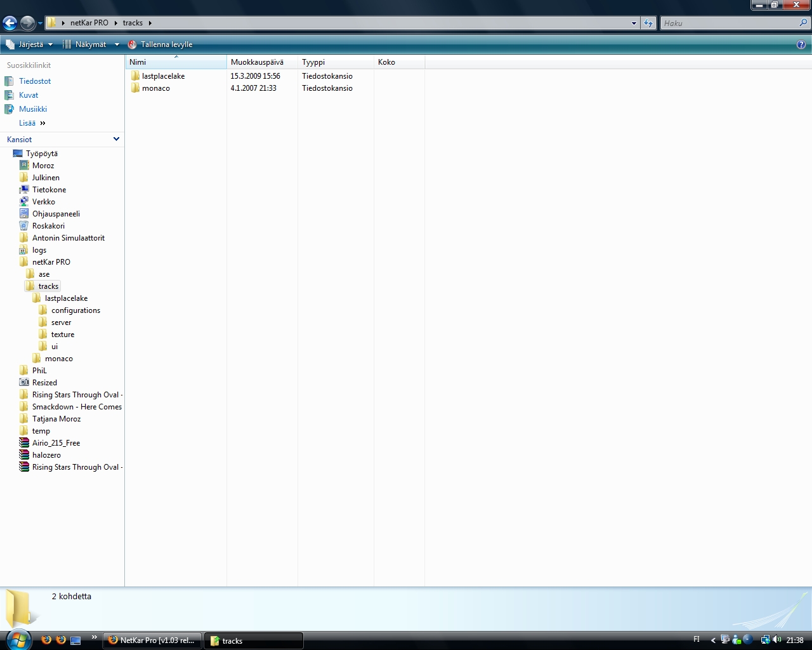Go back with the blue Back arrow
Image resolution: width=812 pixels, height=650 pixels.
tap(10, 23)
